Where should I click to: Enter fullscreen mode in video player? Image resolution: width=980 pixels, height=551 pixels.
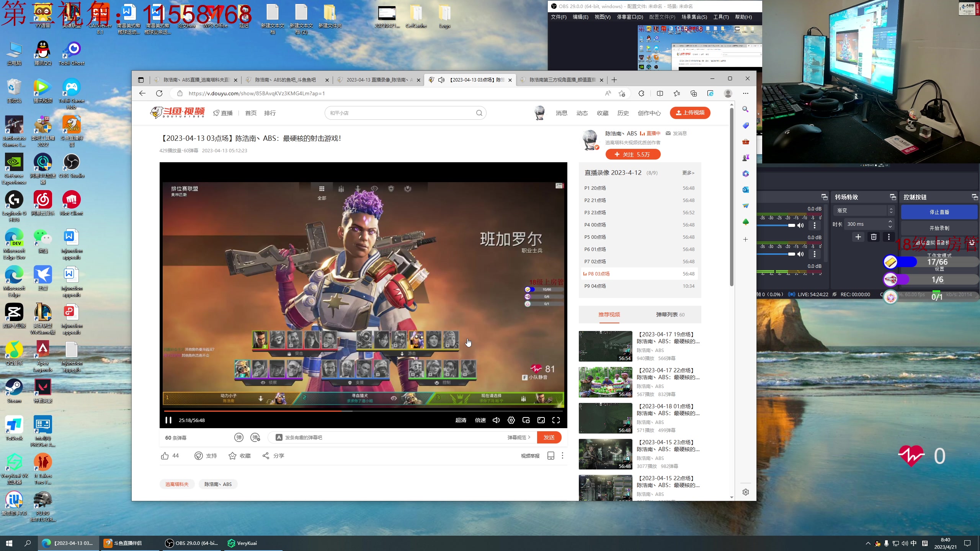pos(556,420)
